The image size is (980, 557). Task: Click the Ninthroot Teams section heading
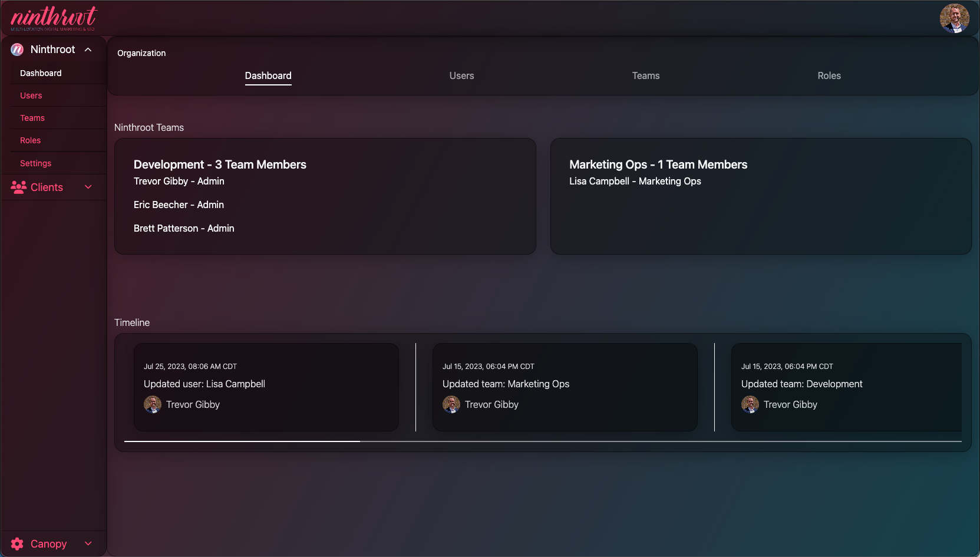tap(149, 127)
